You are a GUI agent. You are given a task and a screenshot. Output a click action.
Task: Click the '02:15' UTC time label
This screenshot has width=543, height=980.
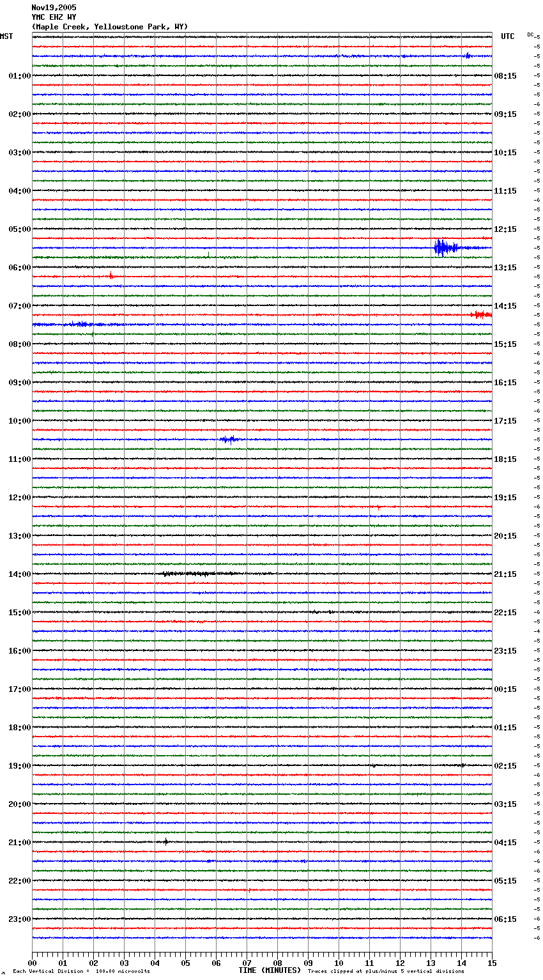[505, 766]
